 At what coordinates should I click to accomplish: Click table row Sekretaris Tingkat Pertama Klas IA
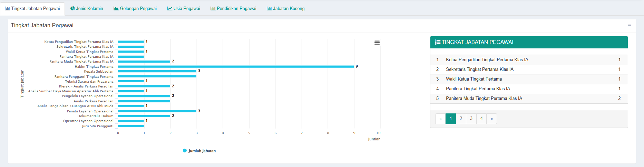pos(529,69)
